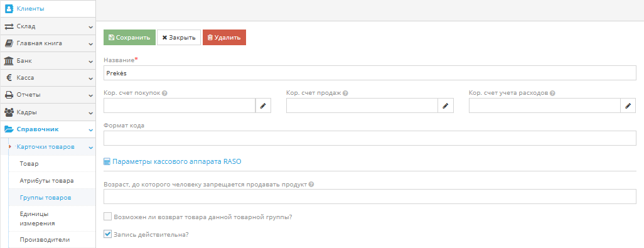
Task: Expand Отчеты menu chevron
Action: 91,95
